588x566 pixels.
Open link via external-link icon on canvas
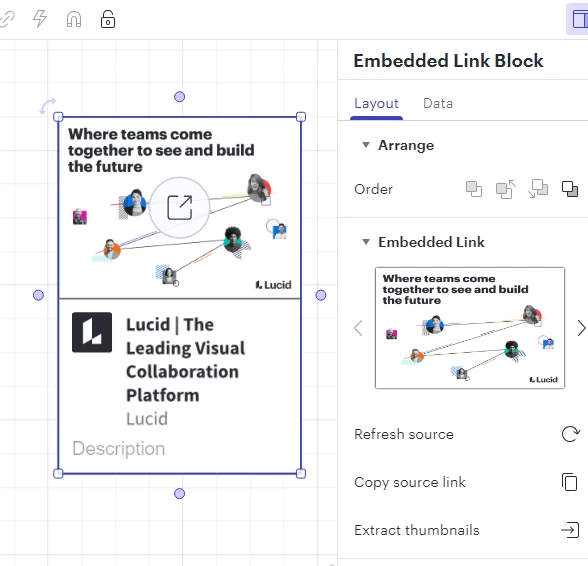pos(180,207)
